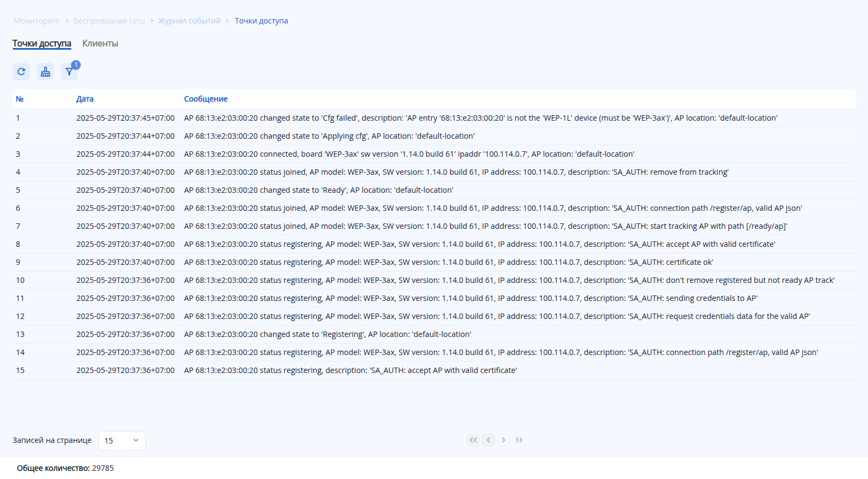Click the 'sending credentials to AP' row
The height and width of the screenshot is (479, 868).
click(x=471, y=298)
